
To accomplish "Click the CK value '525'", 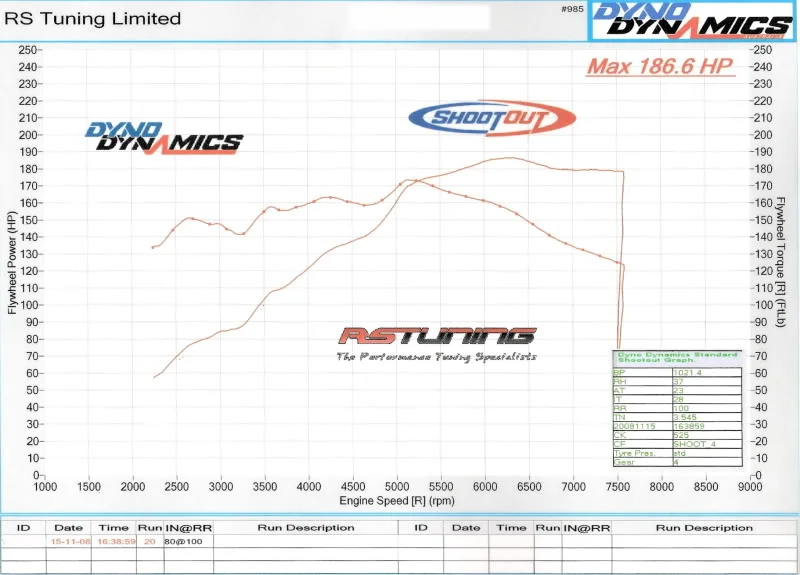I will coord(681,435).
